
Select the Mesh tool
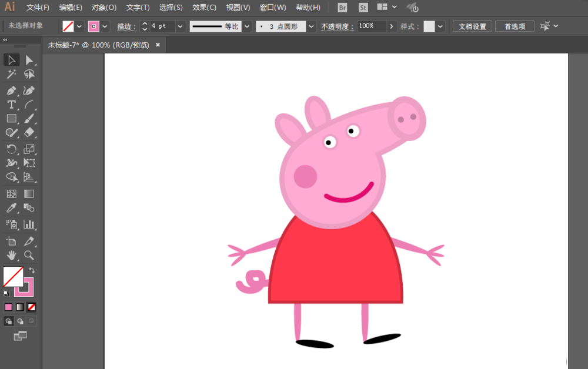pyautogui.click(x=12, y=194)
